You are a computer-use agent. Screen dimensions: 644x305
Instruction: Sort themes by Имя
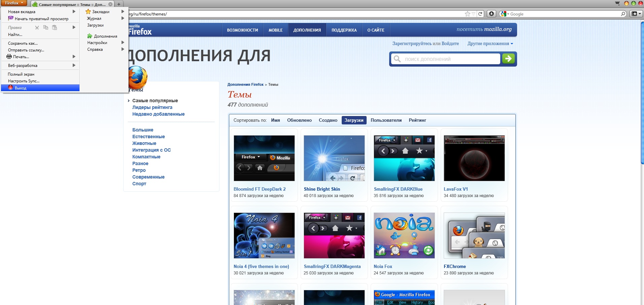[x=275, y=120]
